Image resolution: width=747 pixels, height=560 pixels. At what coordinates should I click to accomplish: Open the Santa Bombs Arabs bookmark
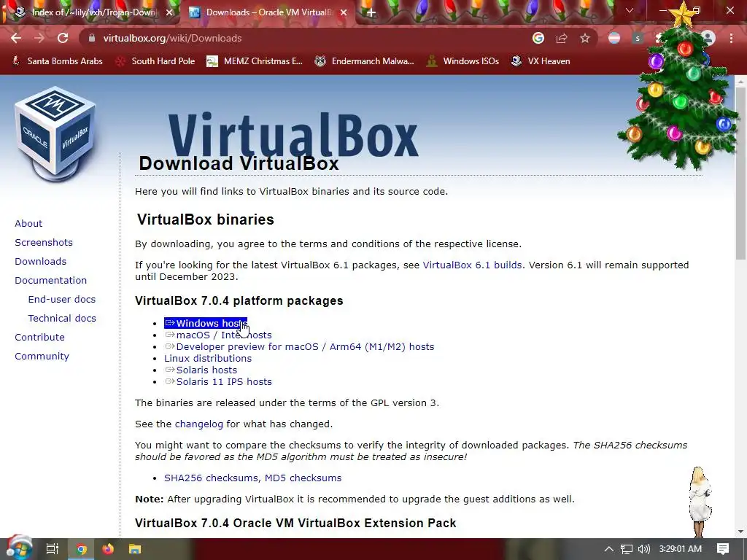point(58,61)
